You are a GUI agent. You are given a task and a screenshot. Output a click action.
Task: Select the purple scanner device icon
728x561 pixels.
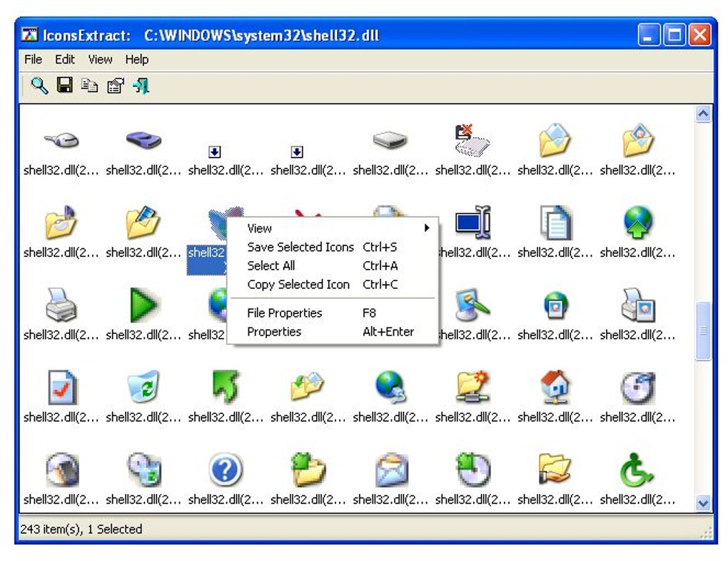click(143, 139)
